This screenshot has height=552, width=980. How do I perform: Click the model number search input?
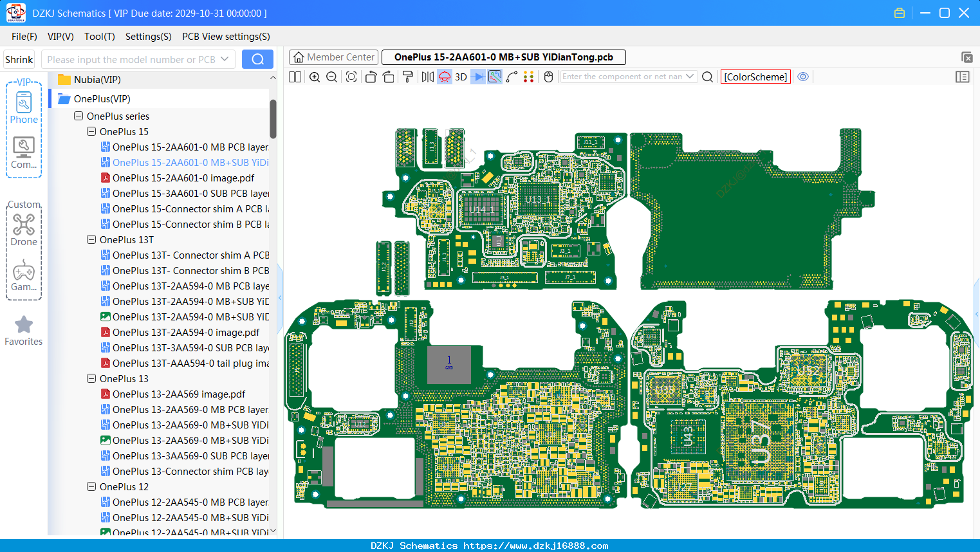click(131, 59)
